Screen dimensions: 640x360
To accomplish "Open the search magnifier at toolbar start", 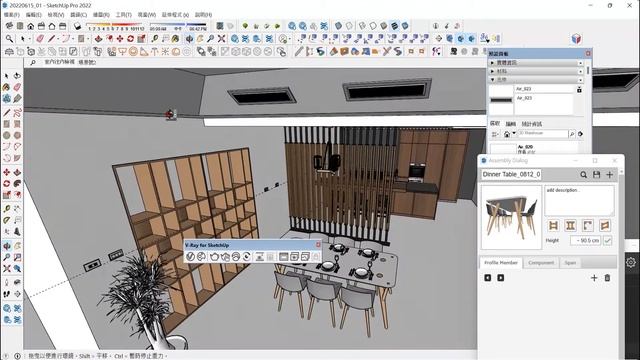I will (9, 39).
